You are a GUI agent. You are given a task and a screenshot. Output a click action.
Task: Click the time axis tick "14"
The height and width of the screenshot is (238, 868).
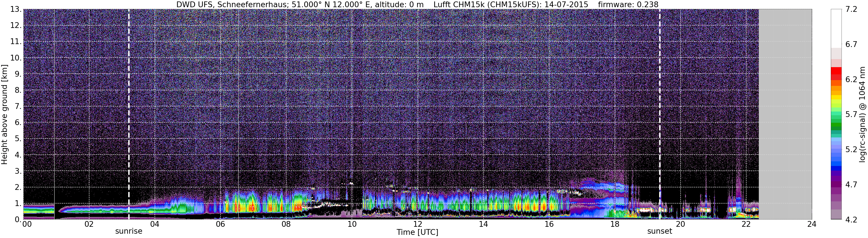(483, 224)
